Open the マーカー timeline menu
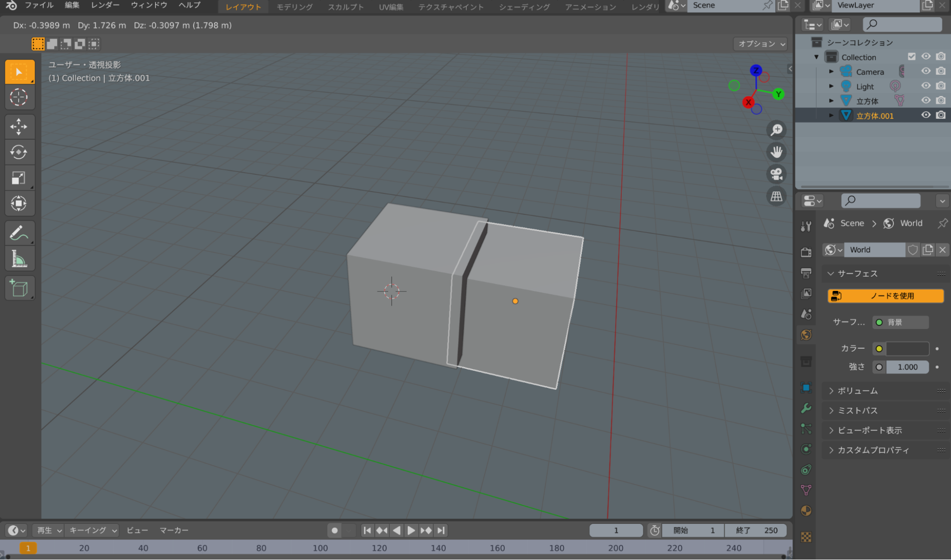The width and height of the screenshot is (951, 560). [174, 531]
